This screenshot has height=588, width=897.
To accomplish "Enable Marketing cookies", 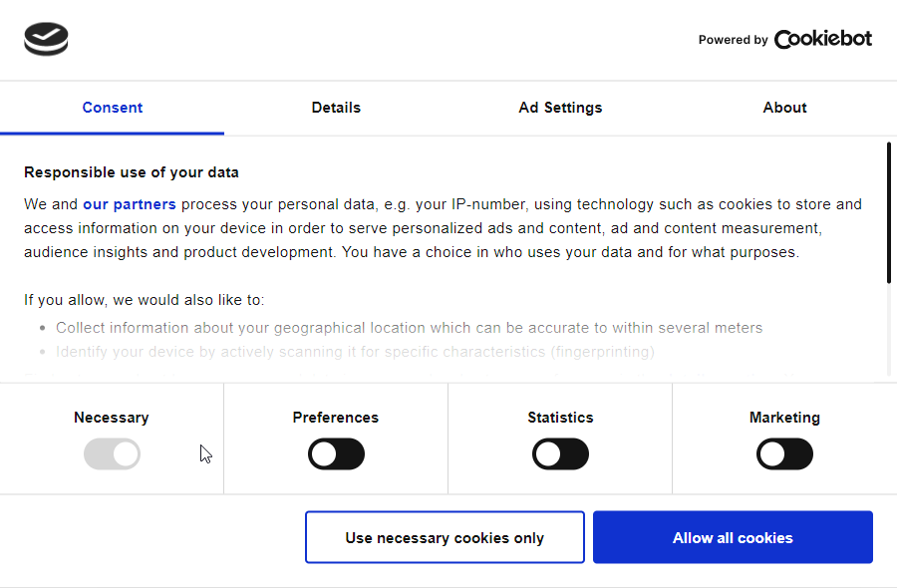I will click(x=784, y=453).
